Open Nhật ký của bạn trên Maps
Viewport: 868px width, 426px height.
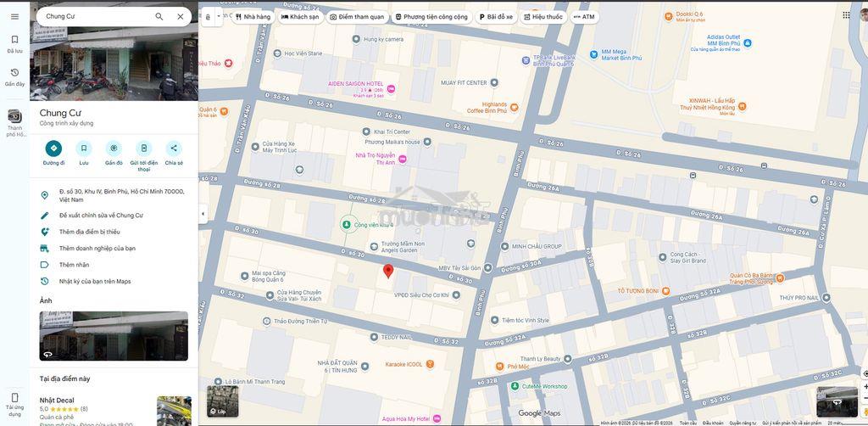pos(114,282)
